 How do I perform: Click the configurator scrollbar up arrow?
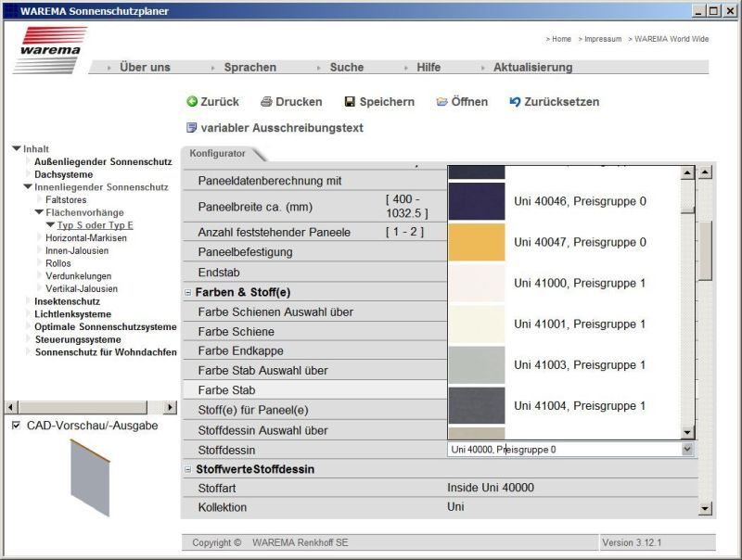coord(705,172)
